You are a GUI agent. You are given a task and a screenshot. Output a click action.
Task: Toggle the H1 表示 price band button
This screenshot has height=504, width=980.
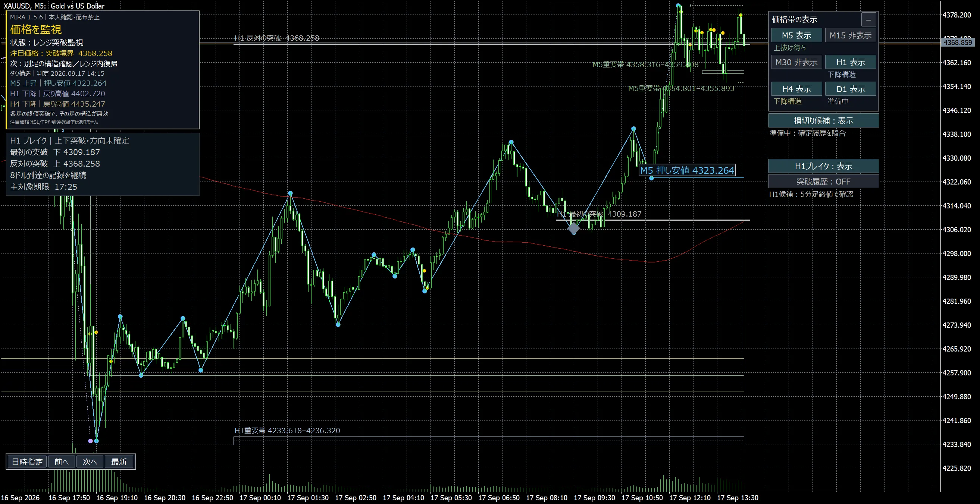coord(850,62)
